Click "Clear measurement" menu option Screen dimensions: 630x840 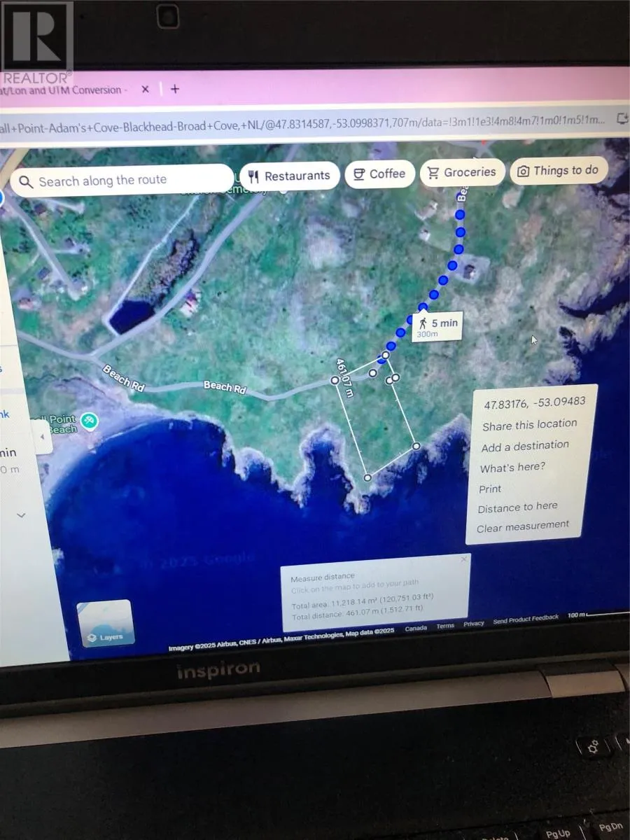(523, 526)
